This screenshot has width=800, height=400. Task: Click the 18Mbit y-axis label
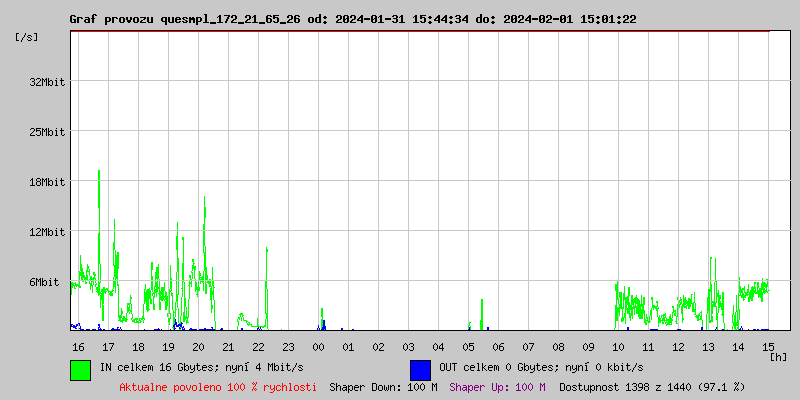[x=48, y=181]
